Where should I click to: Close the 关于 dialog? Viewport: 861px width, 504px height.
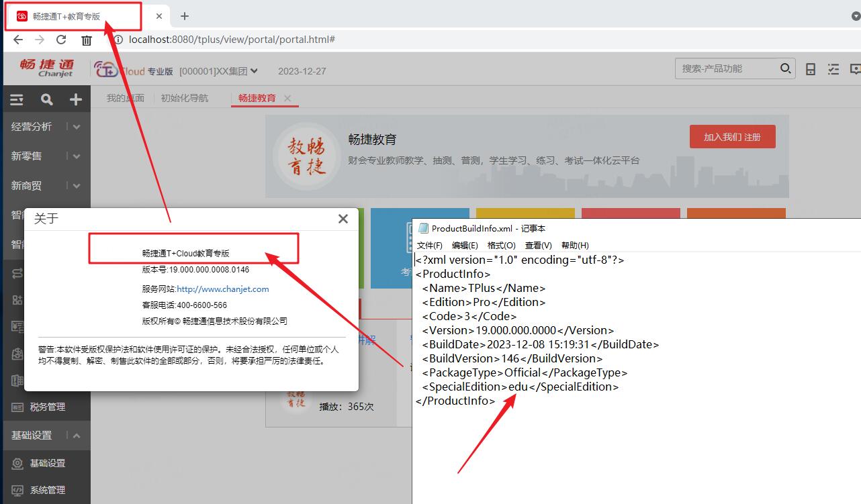click(343, 219)
